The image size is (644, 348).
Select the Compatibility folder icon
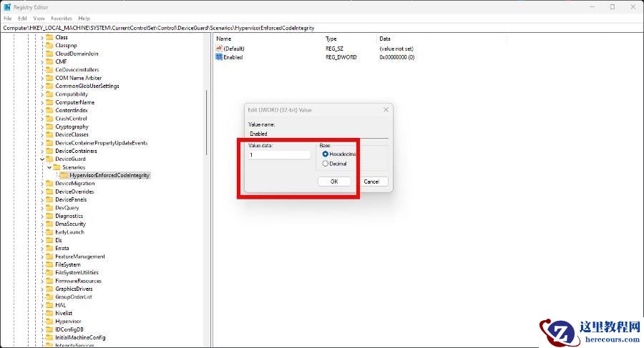tap(49, 94)
